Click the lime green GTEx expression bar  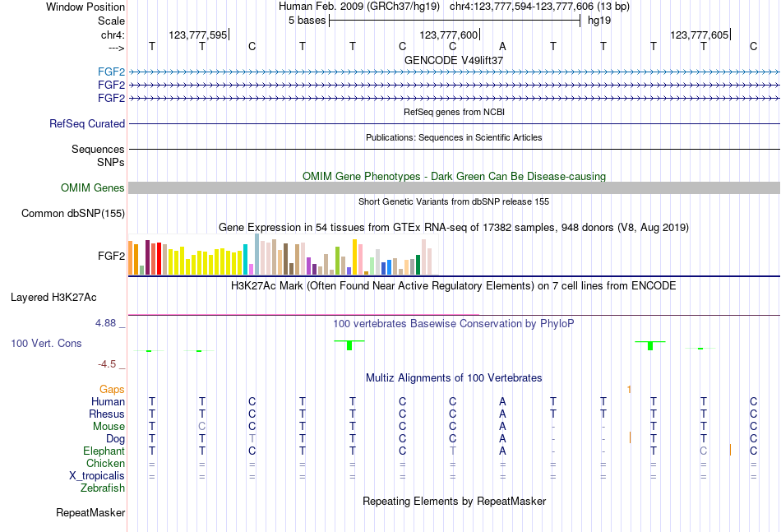(337, 261)
